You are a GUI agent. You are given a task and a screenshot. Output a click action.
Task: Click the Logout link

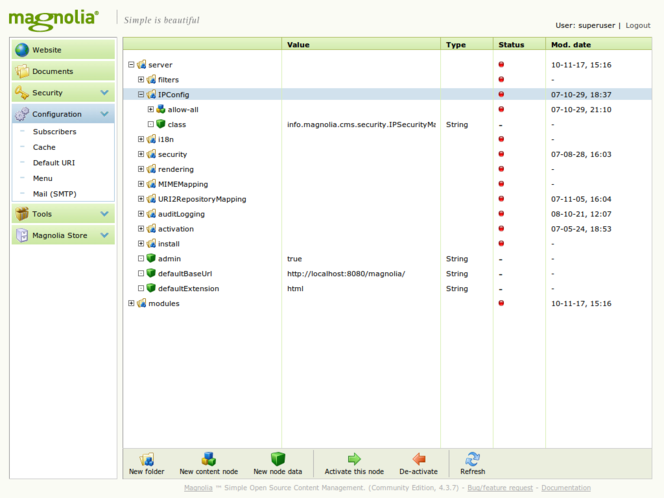[x=637, y=25]
